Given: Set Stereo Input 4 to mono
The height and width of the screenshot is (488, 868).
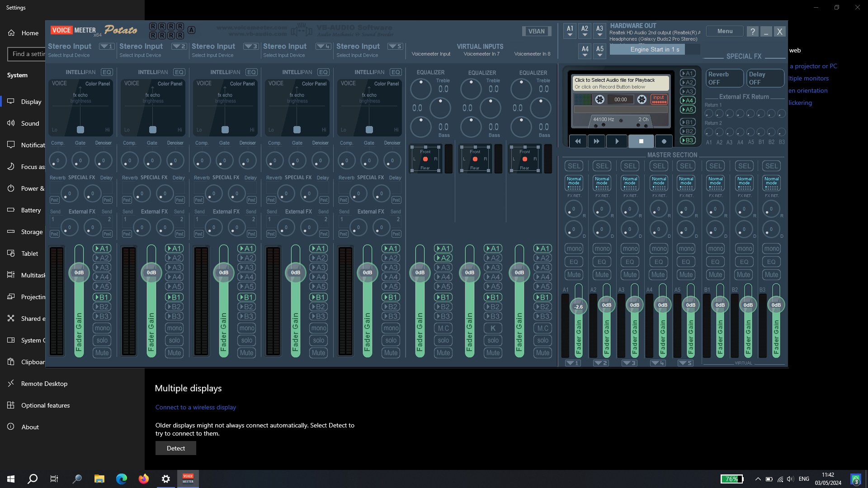Looking at the screenshot, I should (319, 328).
